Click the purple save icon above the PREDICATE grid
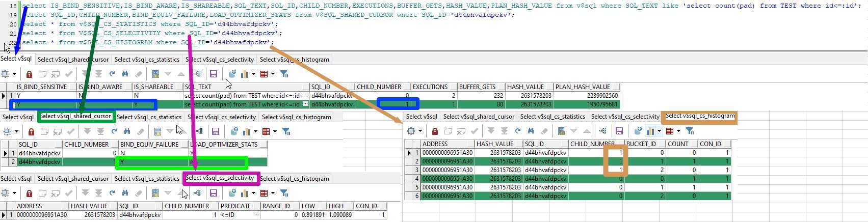 tap(213, 193)
